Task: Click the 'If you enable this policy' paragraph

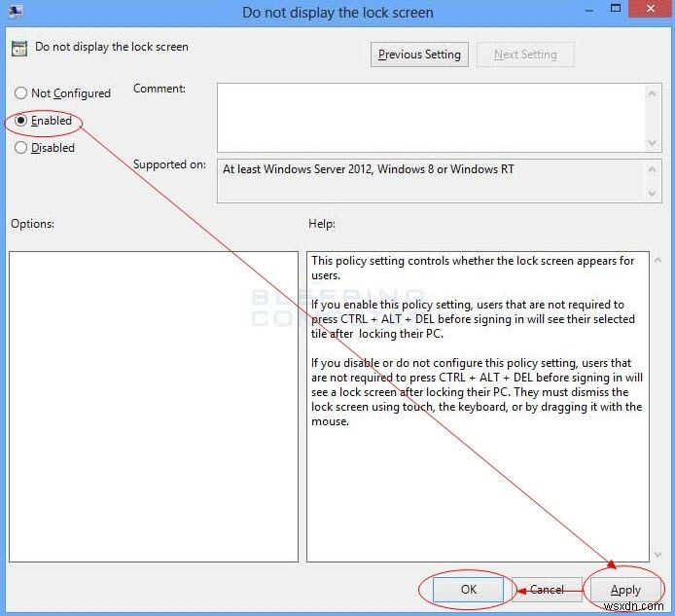Action: coord(473,319)
